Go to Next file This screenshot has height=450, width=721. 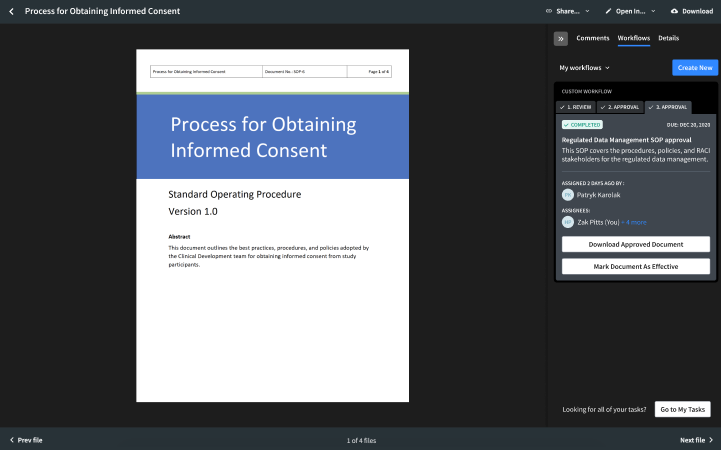point(697,440)
